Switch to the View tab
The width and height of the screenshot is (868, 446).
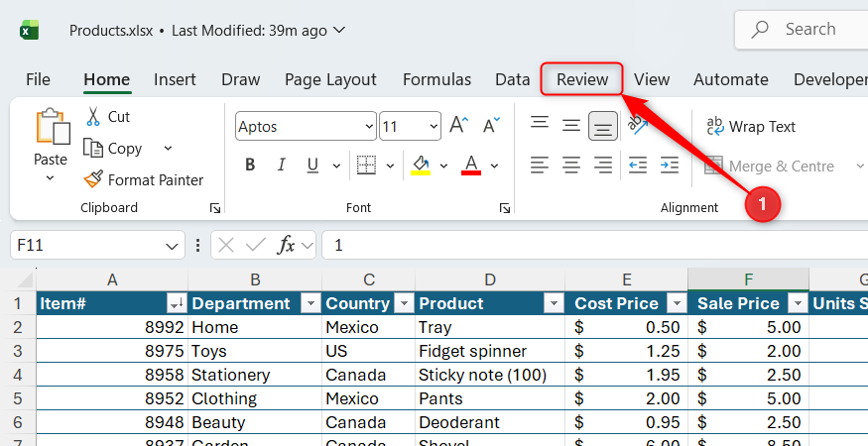click(652, 79)
